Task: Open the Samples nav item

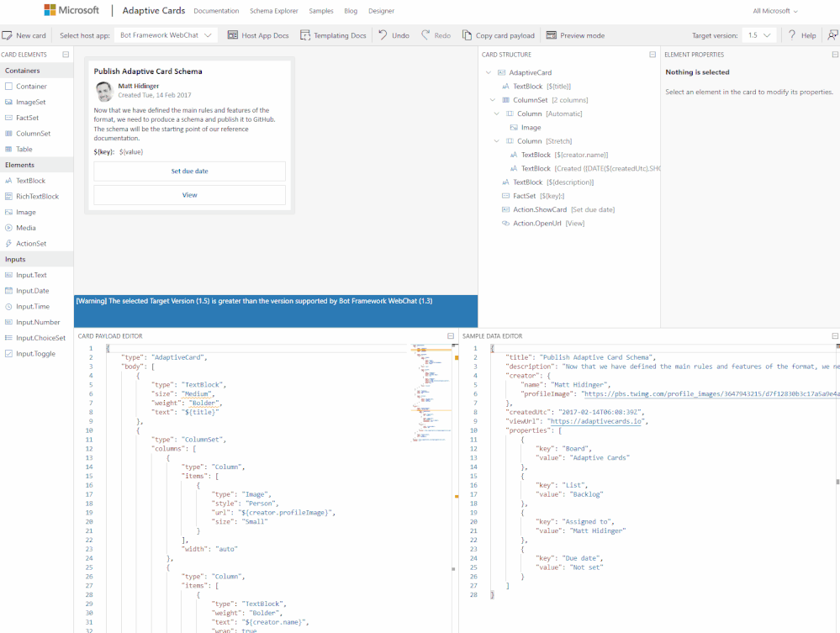Action: pyautogui.click(x=321, y=11)
